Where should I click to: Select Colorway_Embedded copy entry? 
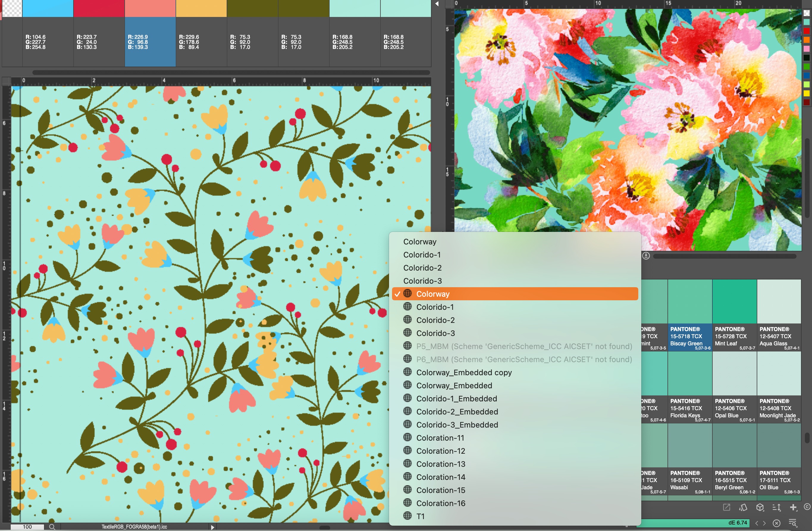(464, 372)
